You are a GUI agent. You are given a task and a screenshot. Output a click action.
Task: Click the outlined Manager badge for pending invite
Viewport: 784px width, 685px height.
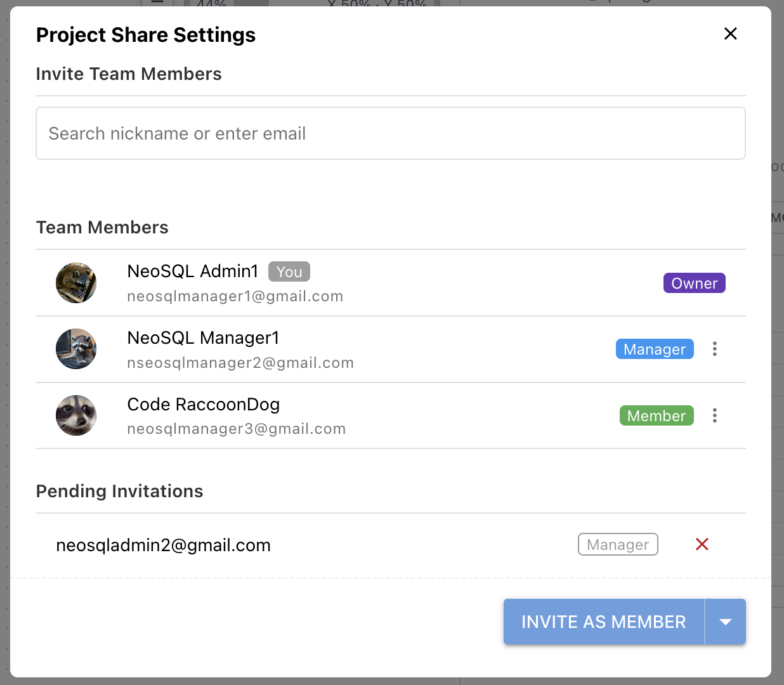pos(618,544)
